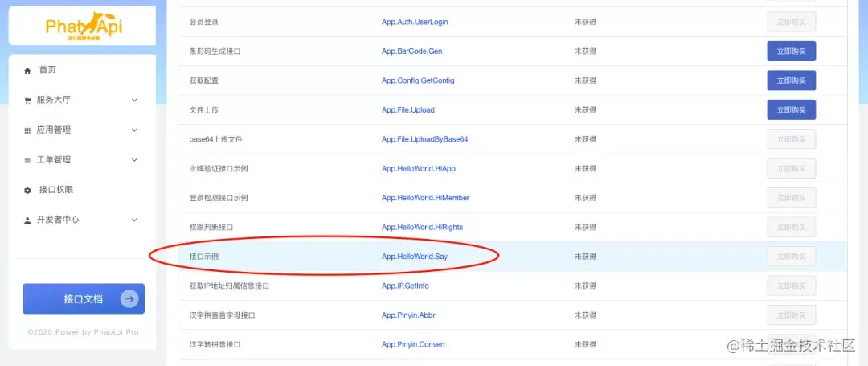The image size is (868, 366).
Task: Click disabled 立即购买 in 接口示例 row
Action: 791,257
